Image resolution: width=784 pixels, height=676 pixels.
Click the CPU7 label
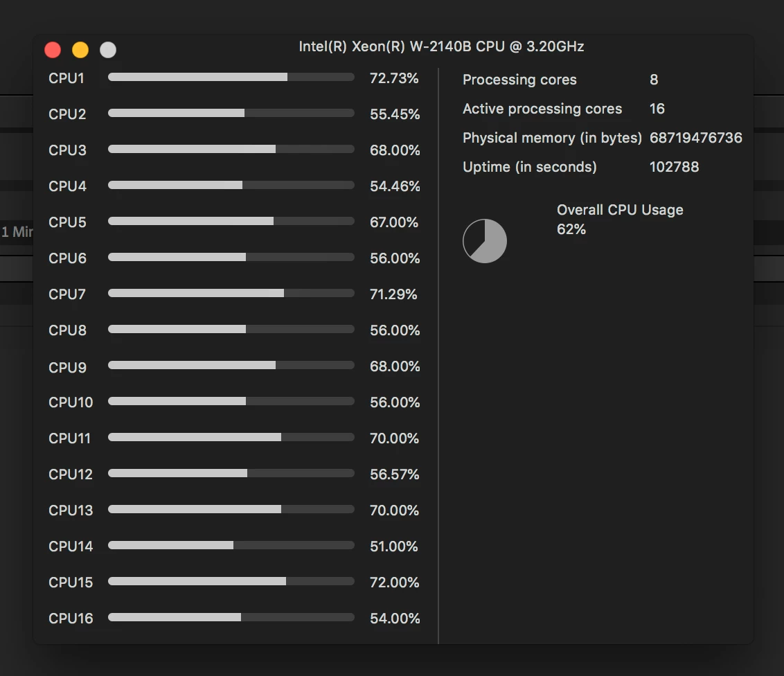click(67, 294)
